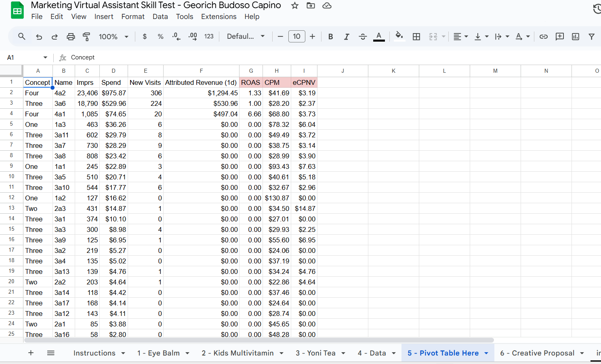Image resolution: width=601 pixels, height=364 pixels.
Task: Open the Help menu
Action: coord(252,17)
